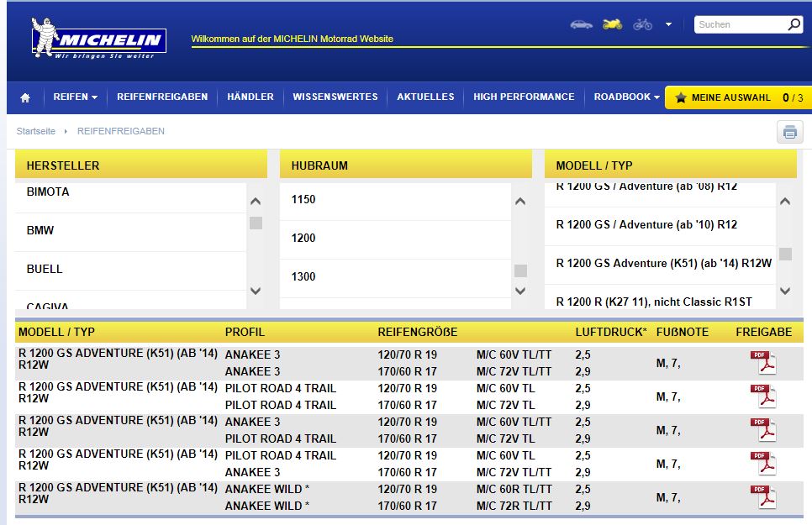Click the Startseite breadcrumb link
Screen dimensions: 812x525
[x=36, y=132]
